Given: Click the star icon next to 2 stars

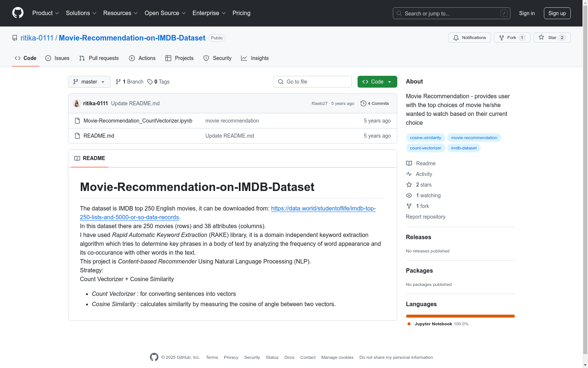Looking at the screenshot, I should pyautogui.click(x=409, y=185).
